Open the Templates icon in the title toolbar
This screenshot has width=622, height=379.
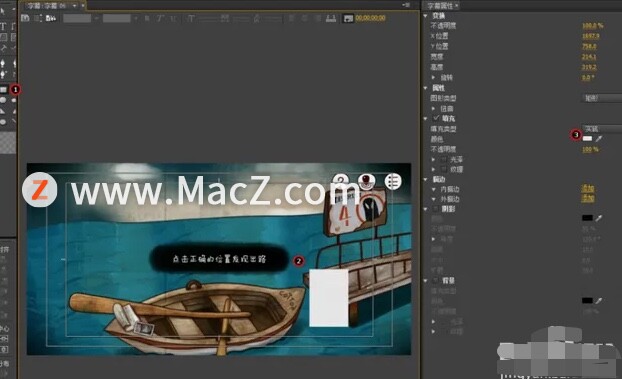coord(51,18)
